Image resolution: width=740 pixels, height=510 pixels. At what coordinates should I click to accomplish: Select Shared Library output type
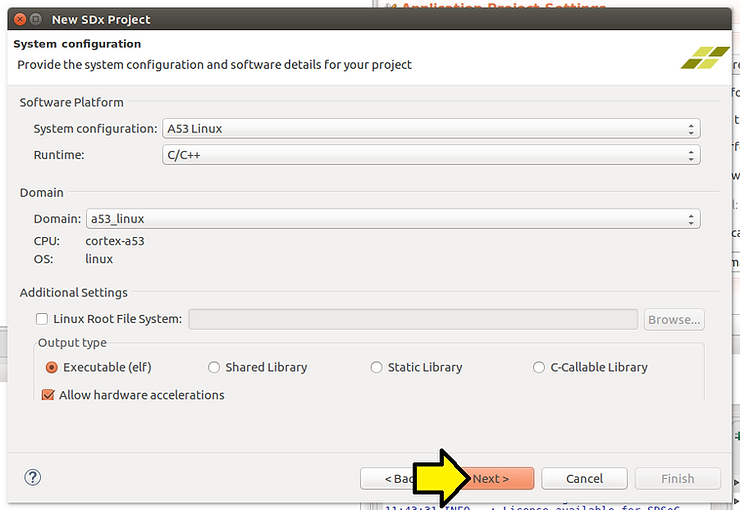coord(214,367)
